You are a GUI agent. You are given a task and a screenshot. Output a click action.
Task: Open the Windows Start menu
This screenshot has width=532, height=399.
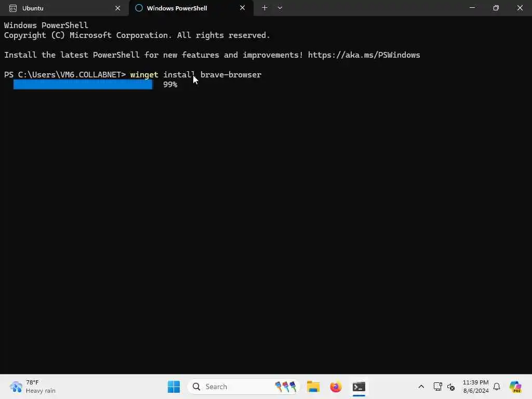pos(174,387)
